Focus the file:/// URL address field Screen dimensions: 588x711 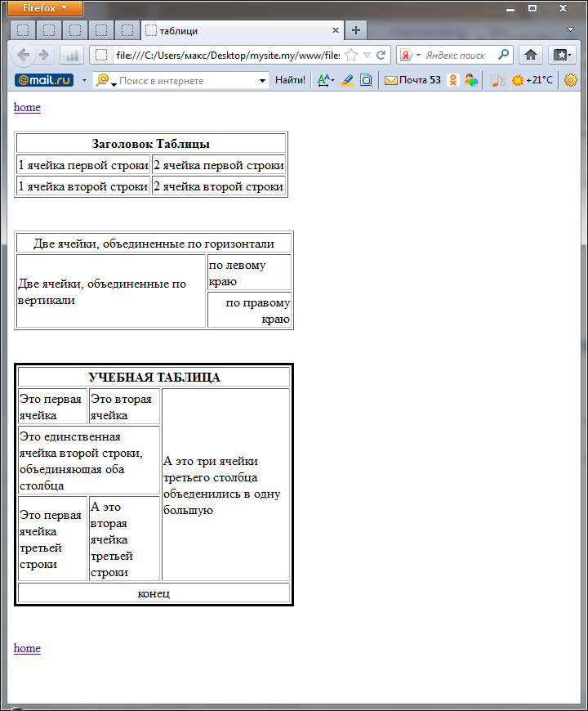[227, 56]
